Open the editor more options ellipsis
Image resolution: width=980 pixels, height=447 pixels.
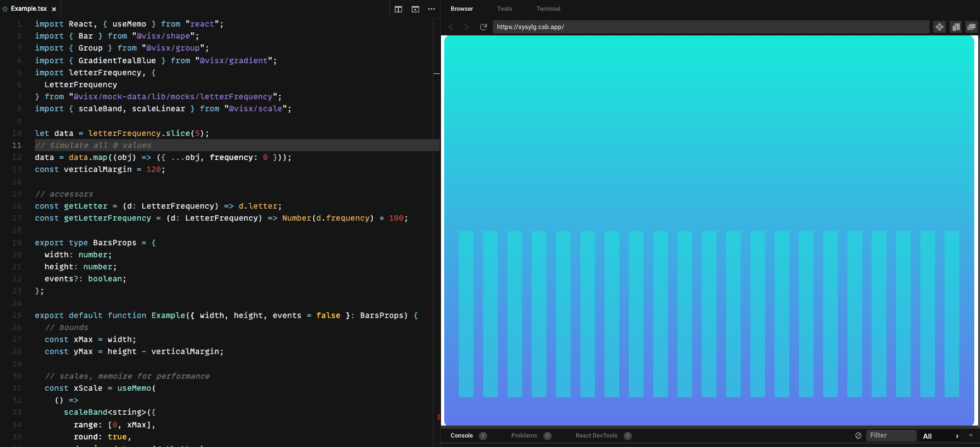(432, 9)
